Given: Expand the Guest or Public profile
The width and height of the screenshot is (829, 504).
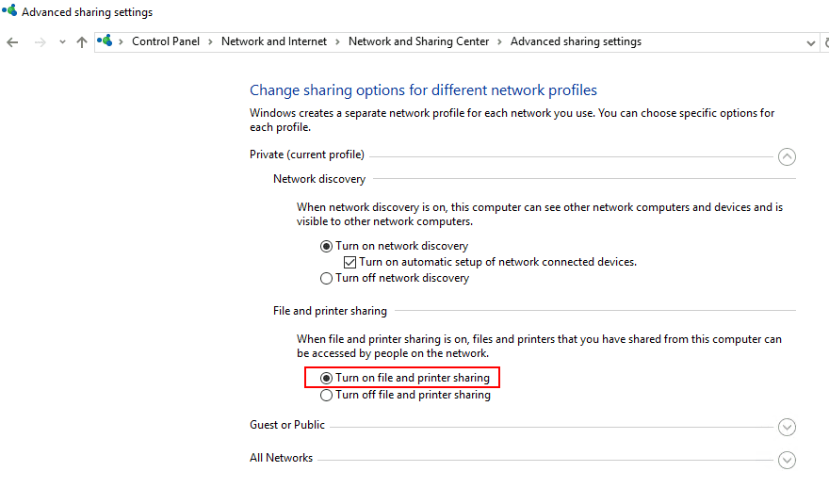Looking at the screenshot, I should (787, 427).
